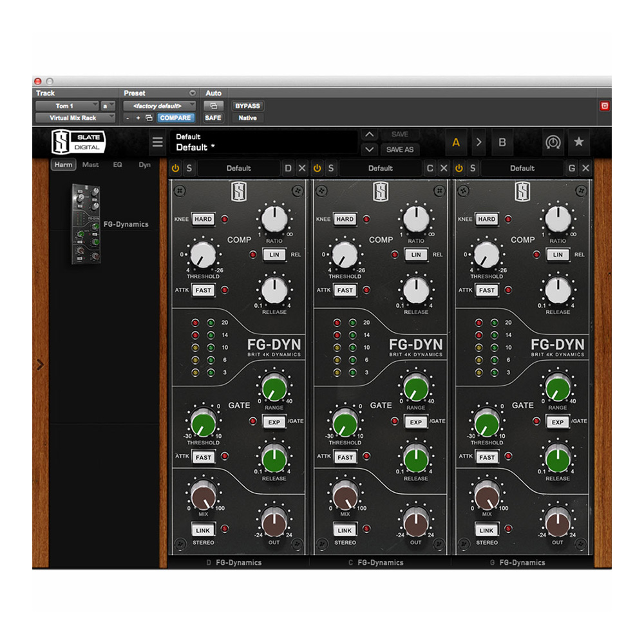Solo module G with S button
The width and height of the screenshot is (644, 644).
click(473, 168)
